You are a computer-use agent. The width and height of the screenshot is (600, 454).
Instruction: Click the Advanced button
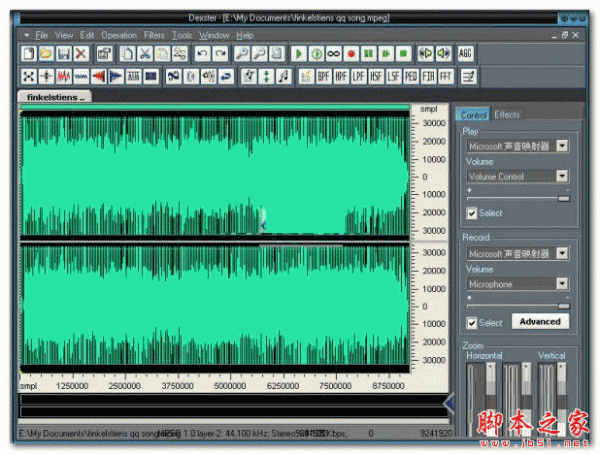pyautogui.click(x=540, y=322)
